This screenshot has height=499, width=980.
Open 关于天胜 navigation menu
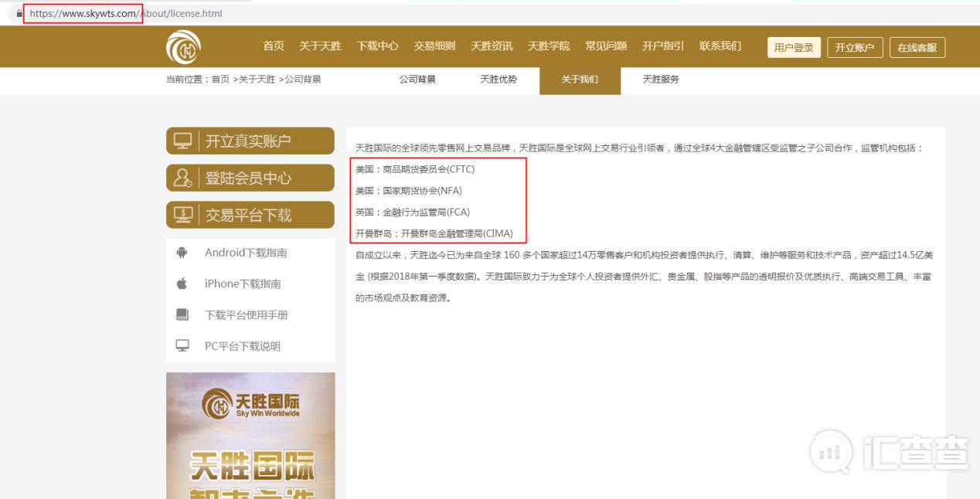click(320, 46)
